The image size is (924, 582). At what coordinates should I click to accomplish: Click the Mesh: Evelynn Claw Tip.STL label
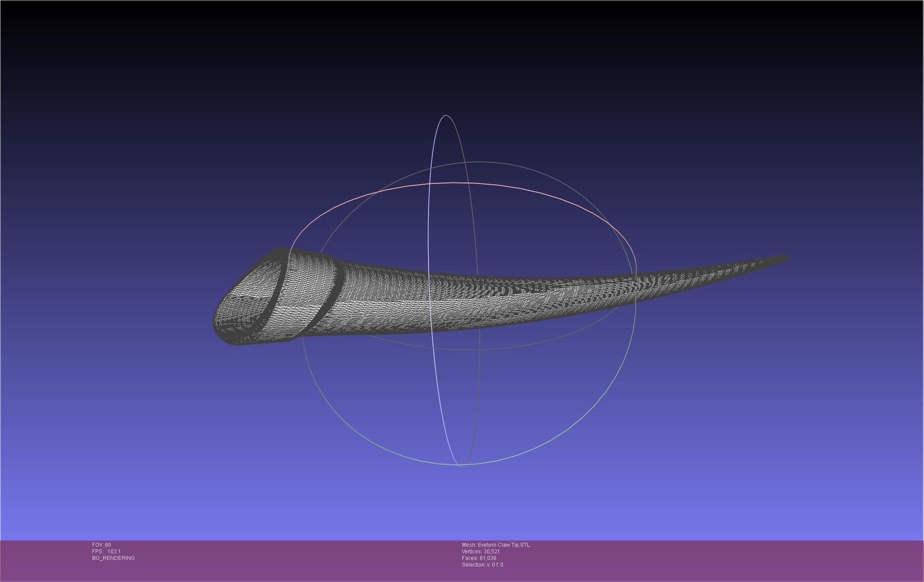coord(496,545)
